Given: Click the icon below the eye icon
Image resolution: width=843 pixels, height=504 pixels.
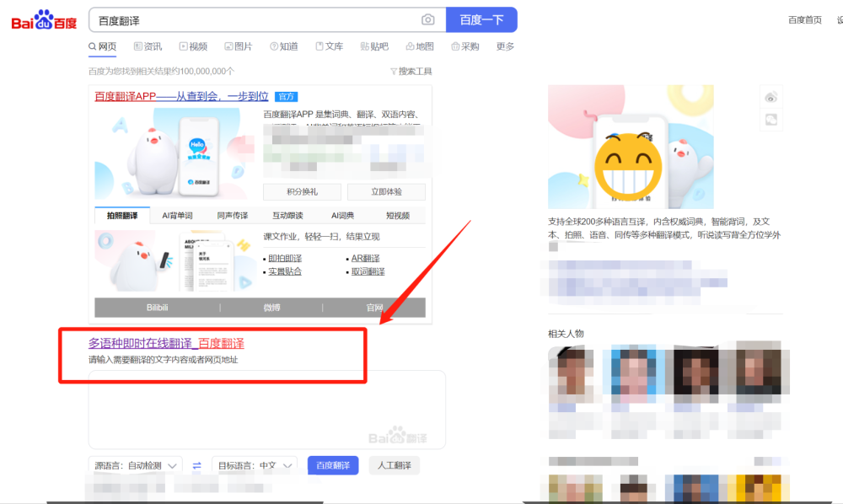Looking at the screenshot, I should click(x=771, y=120).
